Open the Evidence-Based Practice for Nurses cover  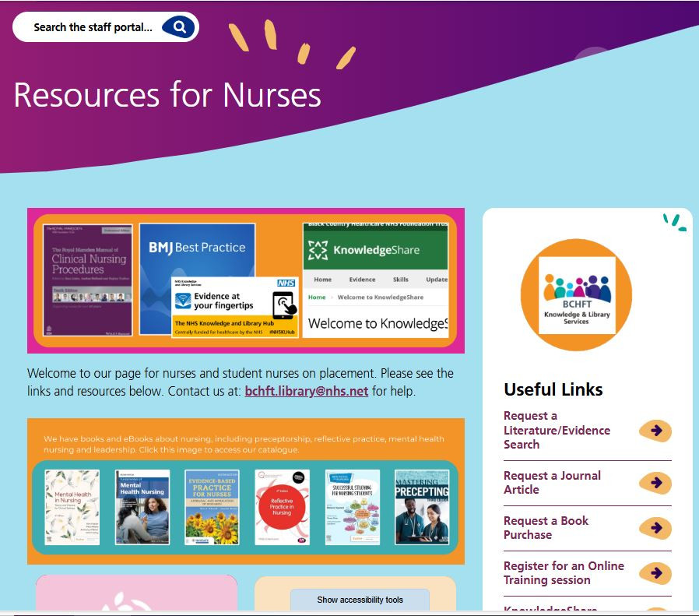coord(213,507)
